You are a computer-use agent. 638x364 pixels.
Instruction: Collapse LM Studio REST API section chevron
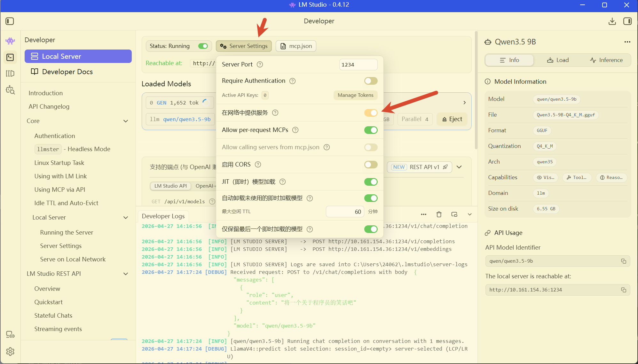point(126,274)
